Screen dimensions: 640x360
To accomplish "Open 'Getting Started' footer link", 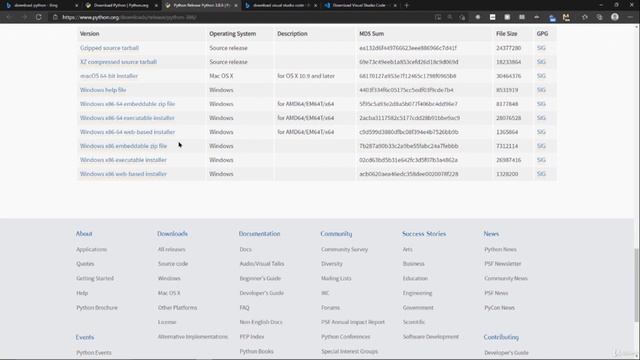I will point(95,278).
